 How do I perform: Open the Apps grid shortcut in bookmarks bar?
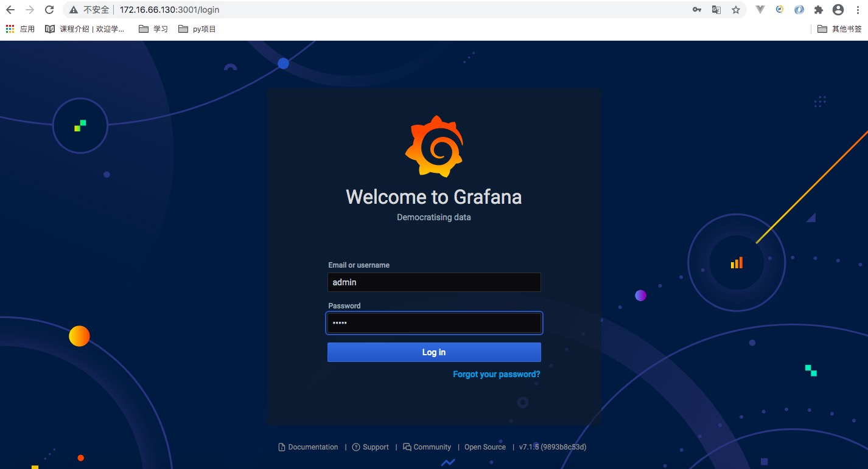pos(20,29)
